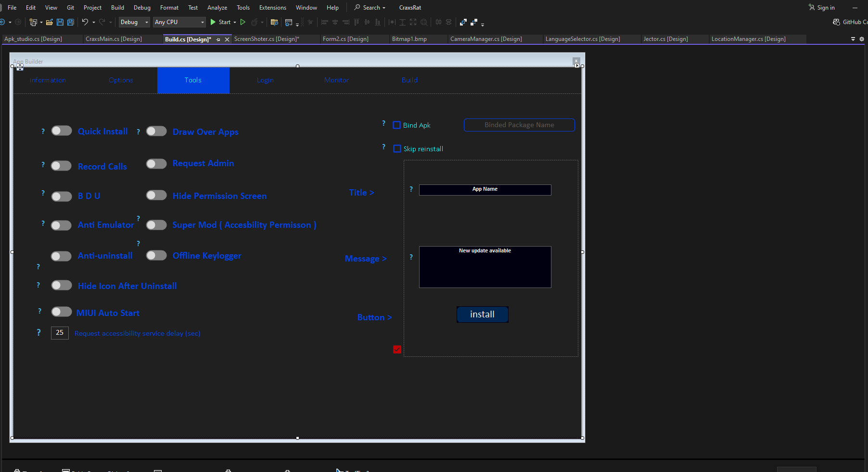
Task: Save all open files
Action: [x=70, y=22]
